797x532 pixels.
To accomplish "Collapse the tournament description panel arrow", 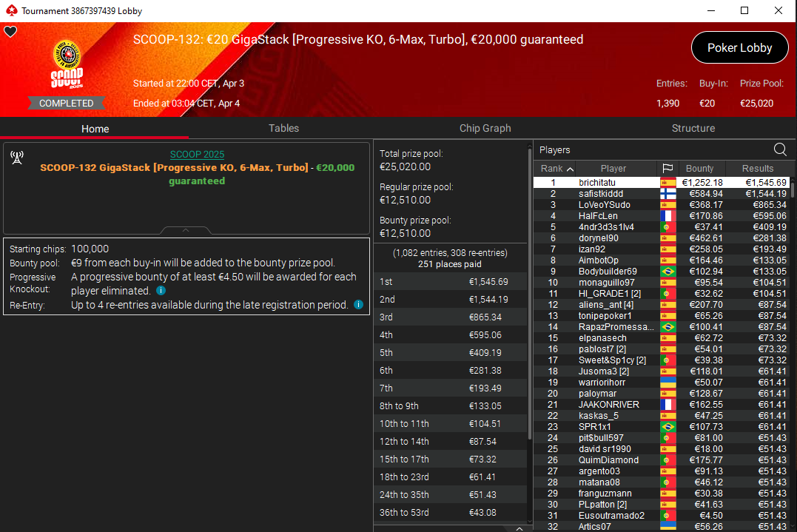I will pyautogui.click(x=186, y=230).
